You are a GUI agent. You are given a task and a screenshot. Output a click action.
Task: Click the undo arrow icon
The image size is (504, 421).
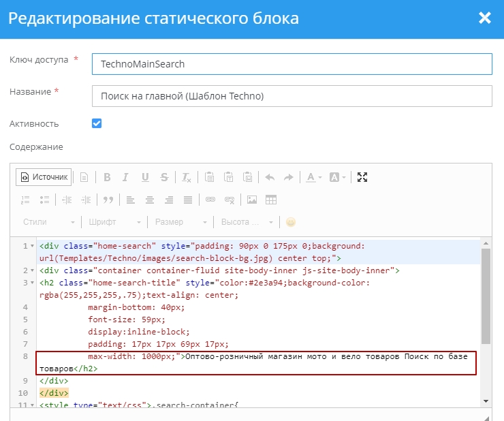(270, 177)
